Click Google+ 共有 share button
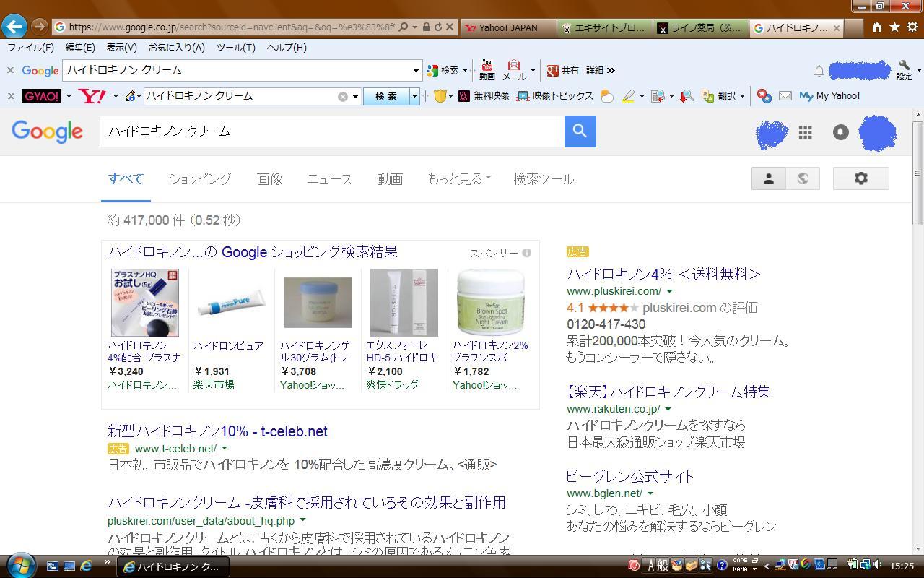Screen dimensions: 924x578 click(x=563, y=70)
